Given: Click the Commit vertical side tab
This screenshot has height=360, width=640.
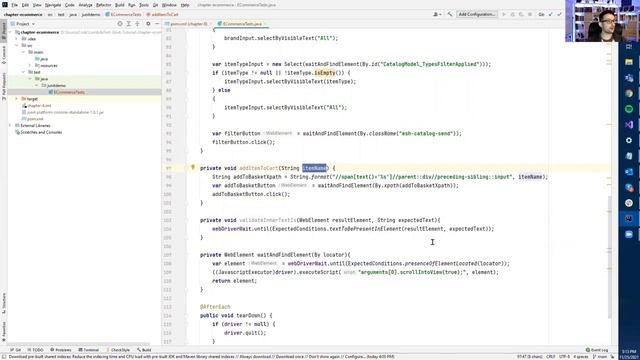Looking at the screenshot, I should 4,55.
